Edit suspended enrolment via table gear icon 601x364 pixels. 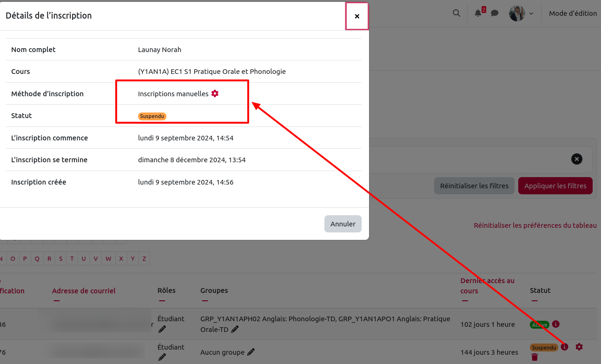[579, 347]
